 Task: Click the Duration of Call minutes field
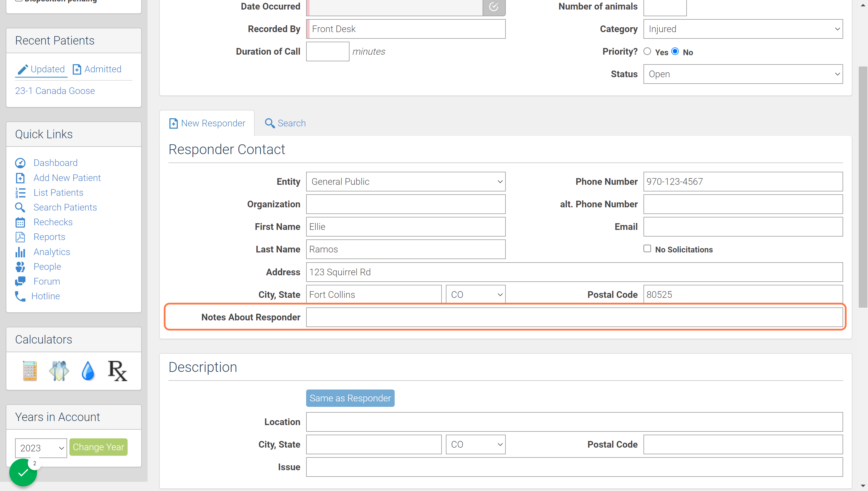(328, 51)
